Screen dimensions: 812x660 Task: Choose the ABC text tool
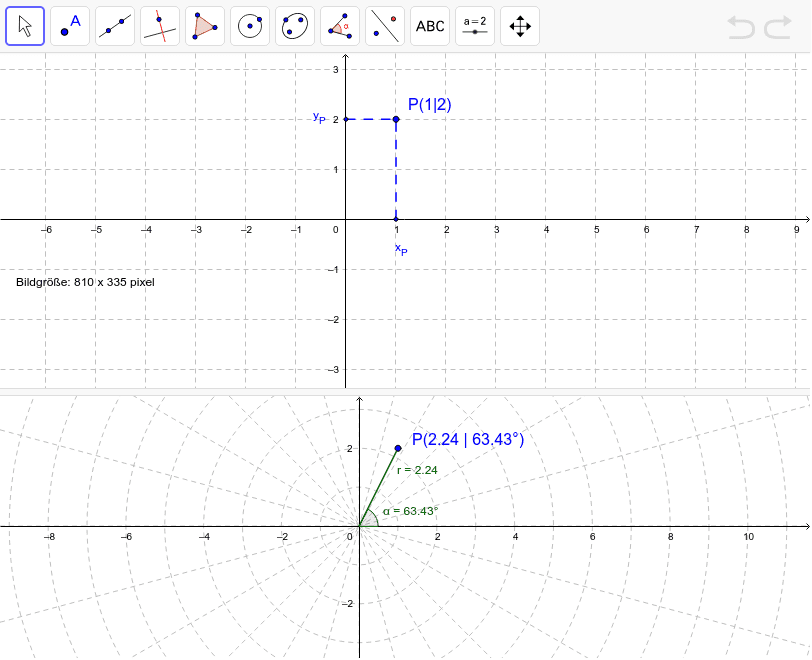coord(430,26)
